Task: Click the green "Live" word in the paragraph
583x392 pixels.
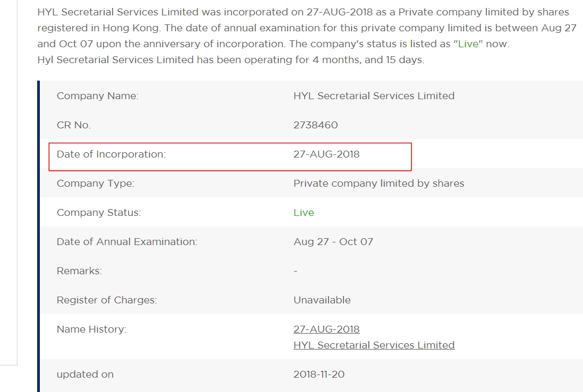Action: pyautogui.click(x=468, y=44)
